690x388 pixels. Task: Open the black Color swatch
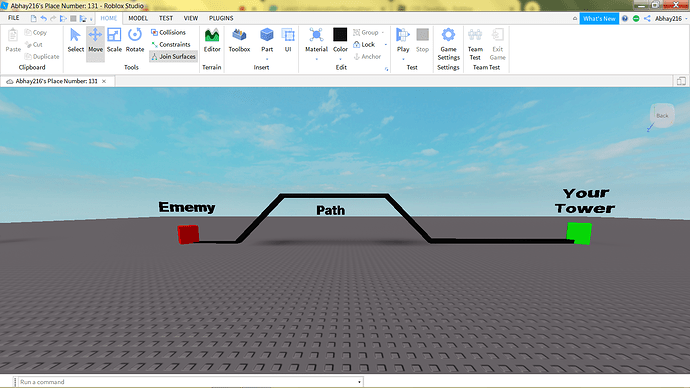click(340, 34)
